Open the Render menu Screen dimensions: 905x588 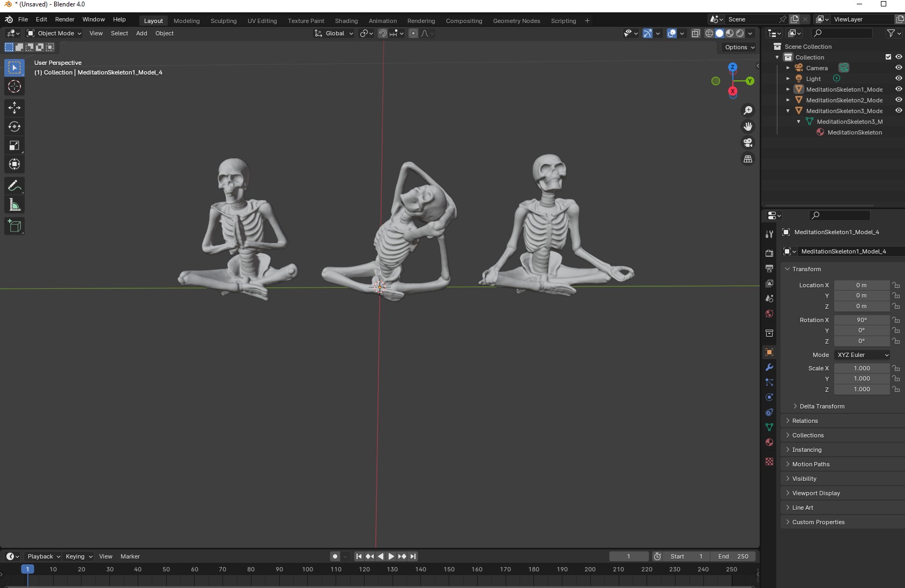[65, 19]
